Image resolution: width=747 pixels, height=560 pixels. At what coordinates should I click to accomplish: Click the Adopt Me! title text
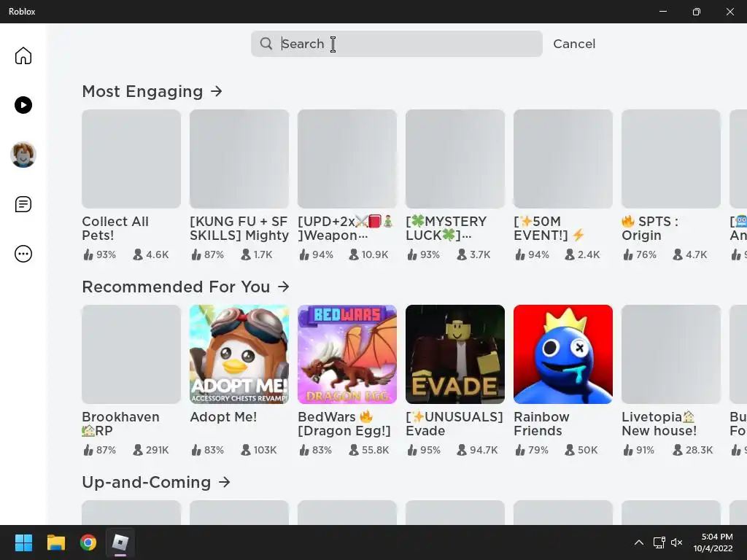(x=223, y=416)
